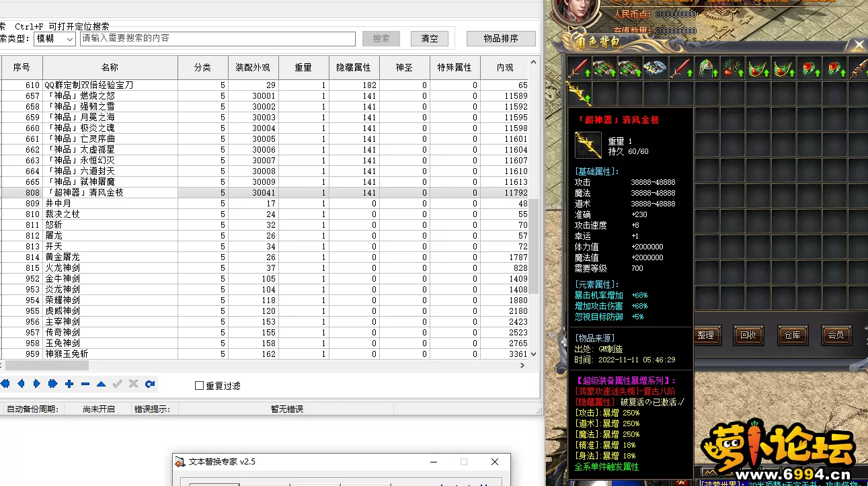The image size is (868, 486).
Task: Select the leftmost red sword in backpack
Action: (579, 68)
